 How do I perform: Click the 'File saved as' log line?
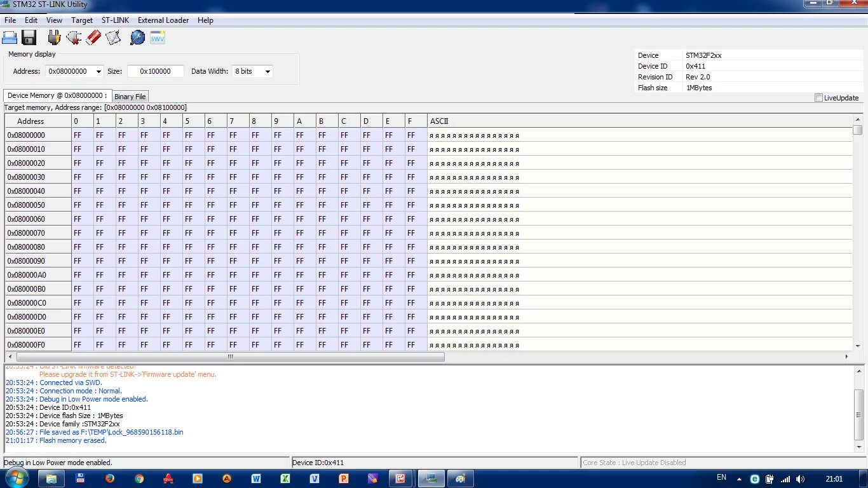(94, 432)
